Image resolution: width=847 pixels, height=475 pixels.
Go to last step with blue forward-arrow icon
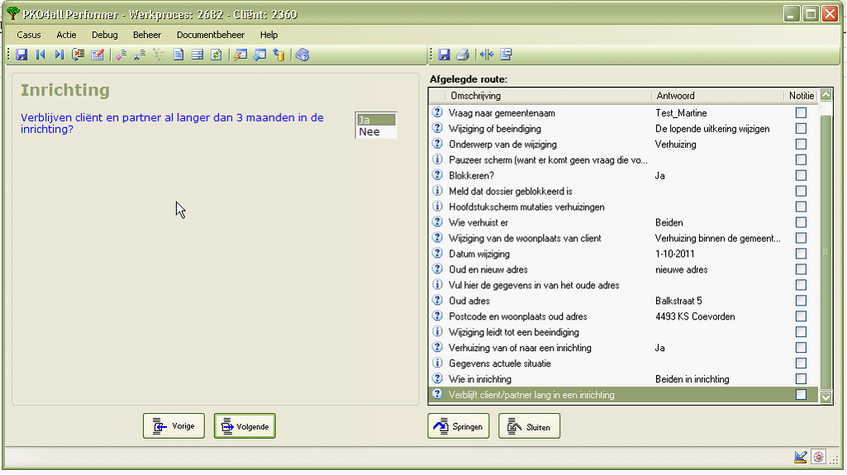[59, 55]
